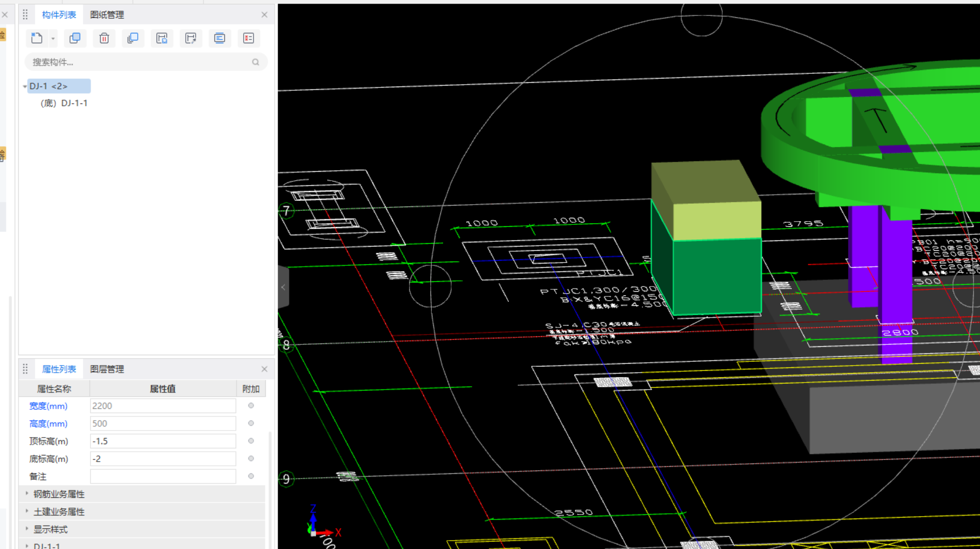
Task: Collapse the DJ-1 <2> tree node
Action: (x=24, y=87)
